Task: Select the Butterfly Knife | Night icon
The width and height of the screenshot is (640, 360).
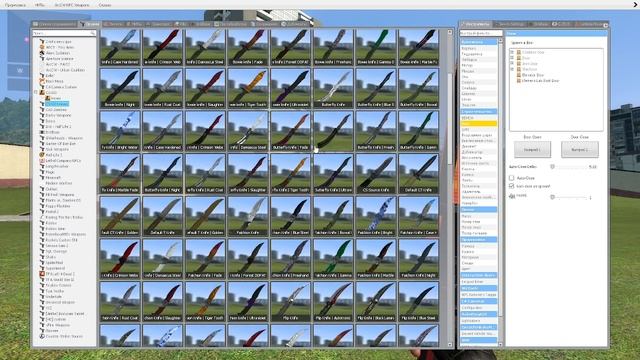Action: click(x=162, y=173)
